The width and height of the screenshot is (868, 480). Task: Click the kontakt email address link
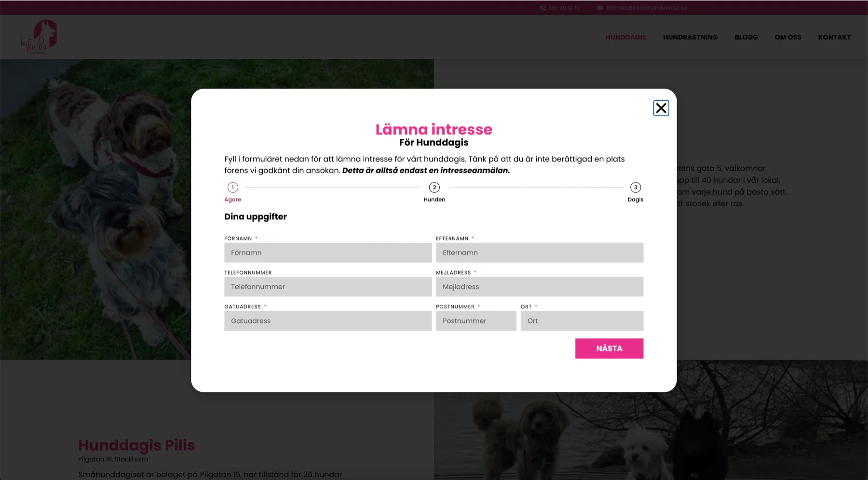point(647,8)
